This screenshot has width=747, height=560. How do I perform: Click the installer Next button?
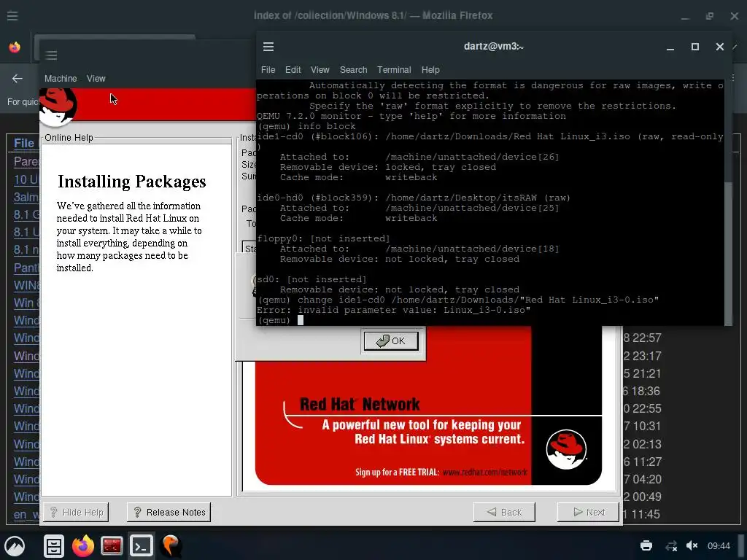click(x=589, y=513)
